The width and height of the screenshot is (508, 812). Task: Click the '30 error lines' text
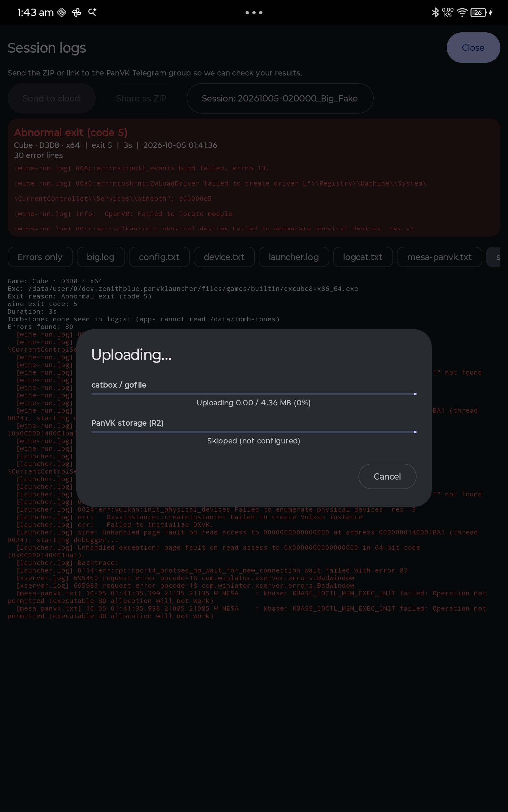(x=38, y=155)
